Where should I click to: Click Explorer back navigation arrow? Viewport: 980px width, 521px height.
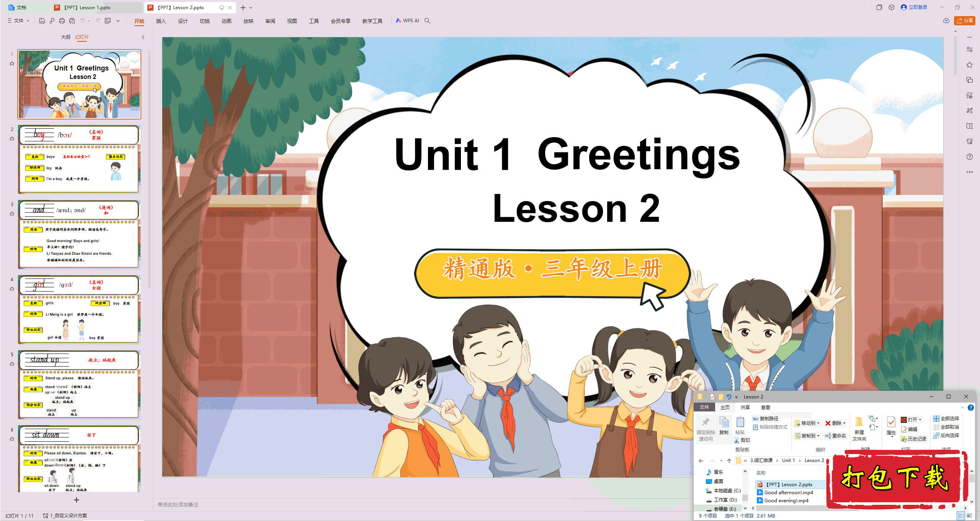[x=701, y=460]
